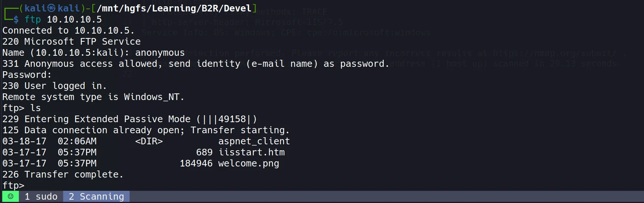This screenshot has width=644, height=203.
Task: Click the "230 User logged in." line
Action: pyautogui.click(x=55, y=86)
